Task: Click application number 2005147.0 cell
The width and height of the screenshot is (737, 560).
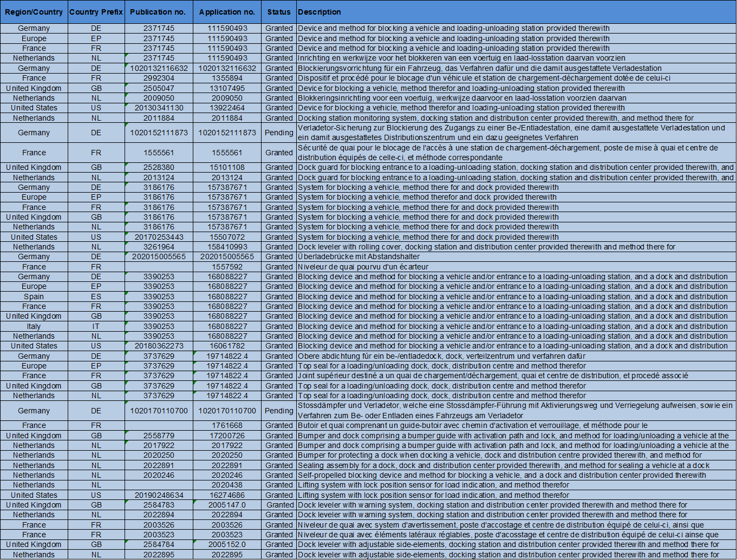Action: click(x=227, y=505)
